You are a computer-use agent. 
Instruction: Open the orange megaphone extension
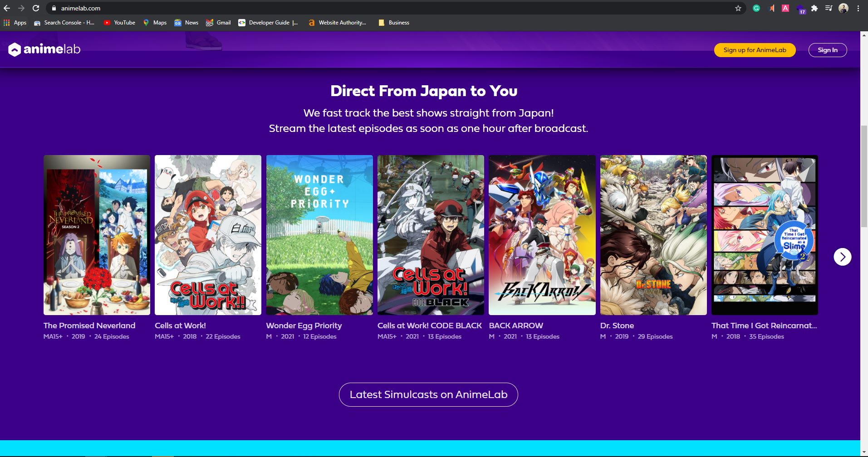[x=771, y=8]
